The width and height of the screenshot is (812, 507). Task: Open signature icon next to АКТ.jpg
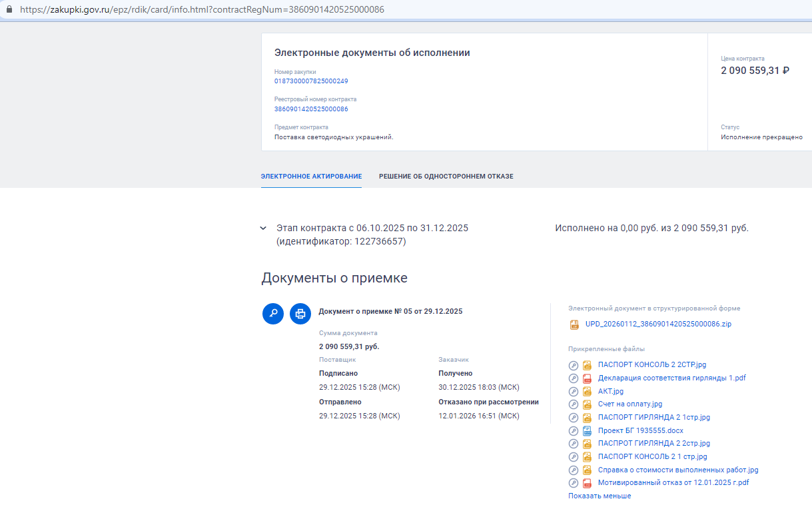coord(573,391)
